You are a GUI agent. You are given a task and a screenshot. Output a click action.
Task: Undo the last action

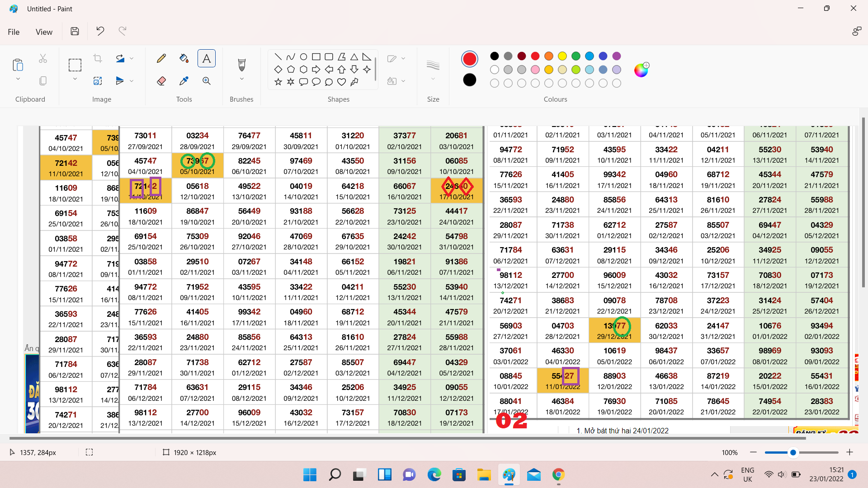(x=100, y=31)
